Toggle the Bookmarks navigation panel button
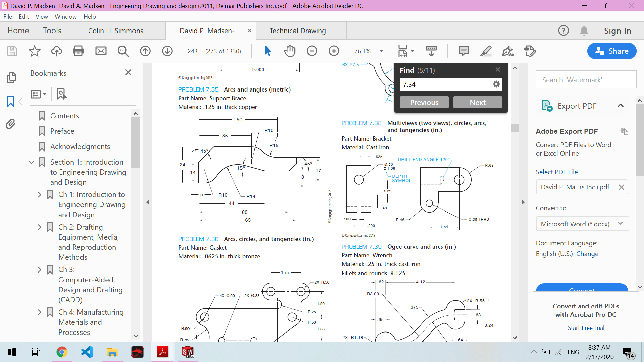 point(11,101)
